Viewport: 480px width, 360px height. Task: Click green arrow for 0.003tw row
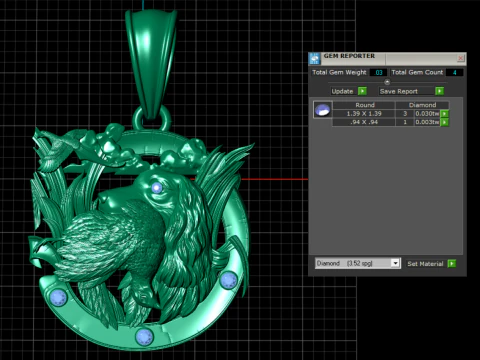(444, 122)
